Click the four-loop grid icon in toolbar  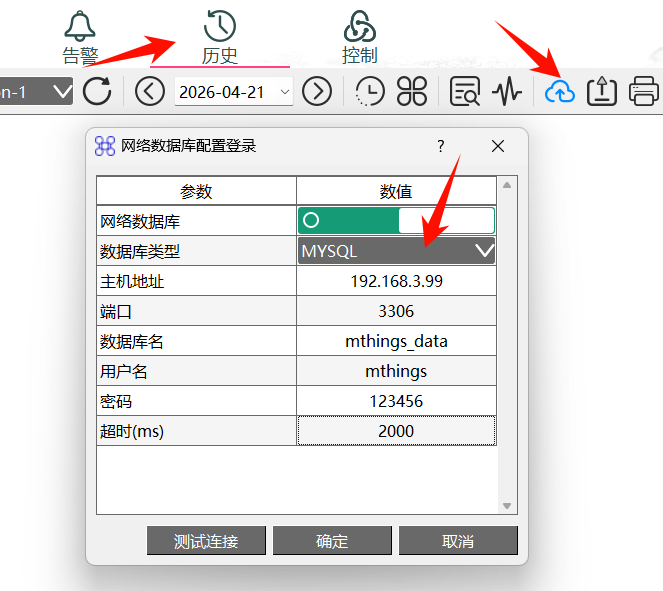tap(412, 91)
